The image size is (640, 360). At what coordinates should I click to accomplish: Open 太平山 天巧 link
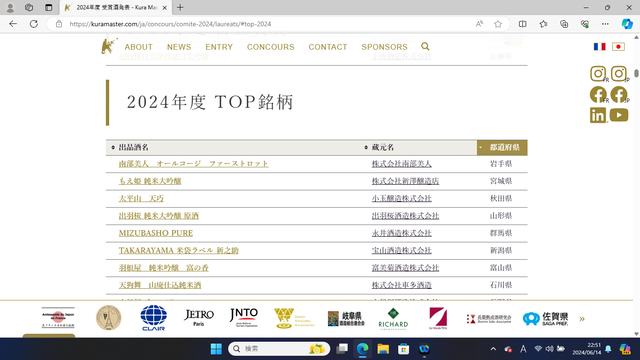coord(141,198)
